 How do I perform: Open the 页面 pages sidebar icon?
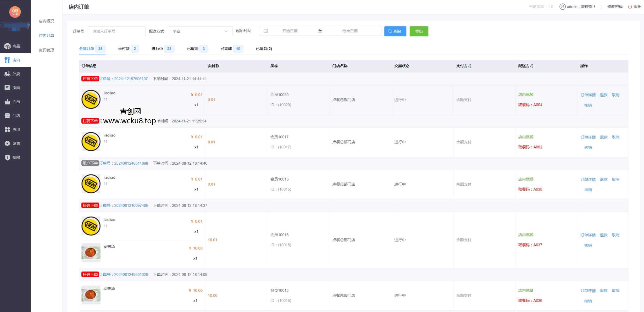[x=7, y=88]
